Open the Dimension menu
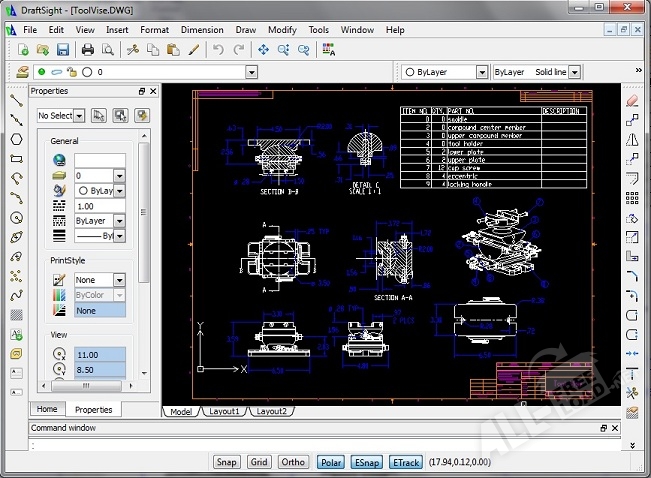Viewport: 651px width, 478px height. (202, 30)
